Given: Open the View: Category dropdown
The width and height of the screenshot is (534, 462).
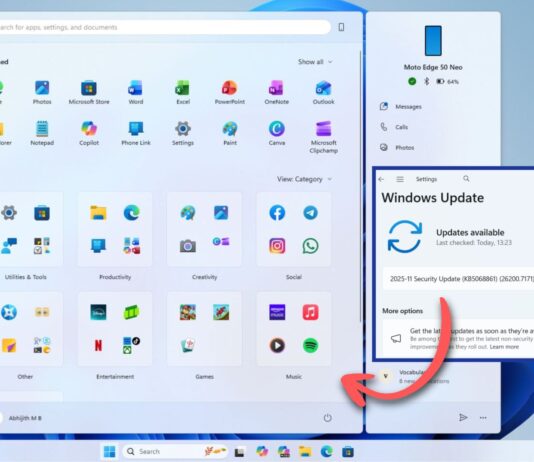Looking at the screenshot, I should point(304,179).
